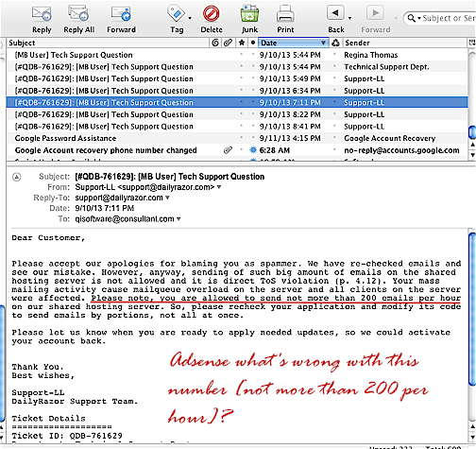
Task: Sort messages by Subject column
Action: tap(108, 43)
